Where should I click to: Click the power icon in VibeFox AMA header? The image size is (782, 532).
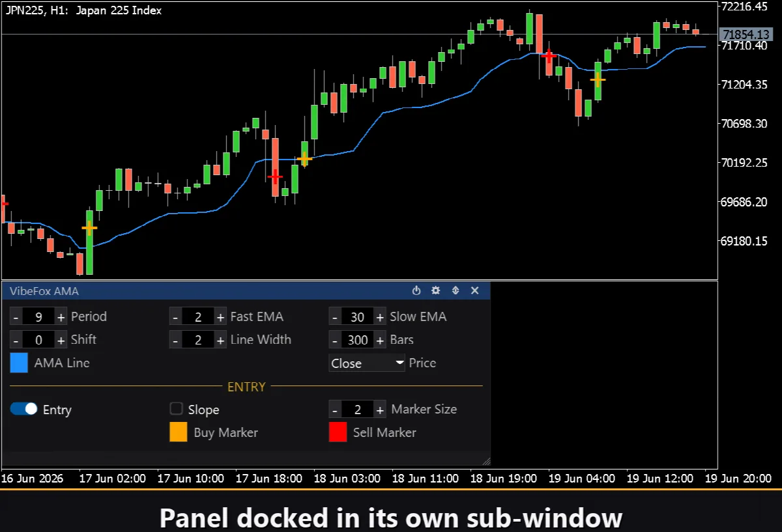(x=416, y=291)
